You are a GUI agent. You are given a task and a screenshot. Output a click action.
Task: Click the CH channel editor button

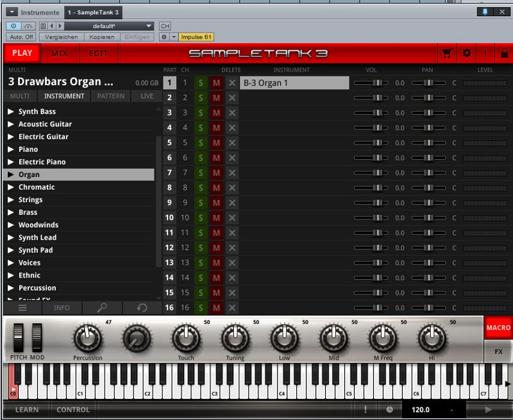tap(165, 26)
